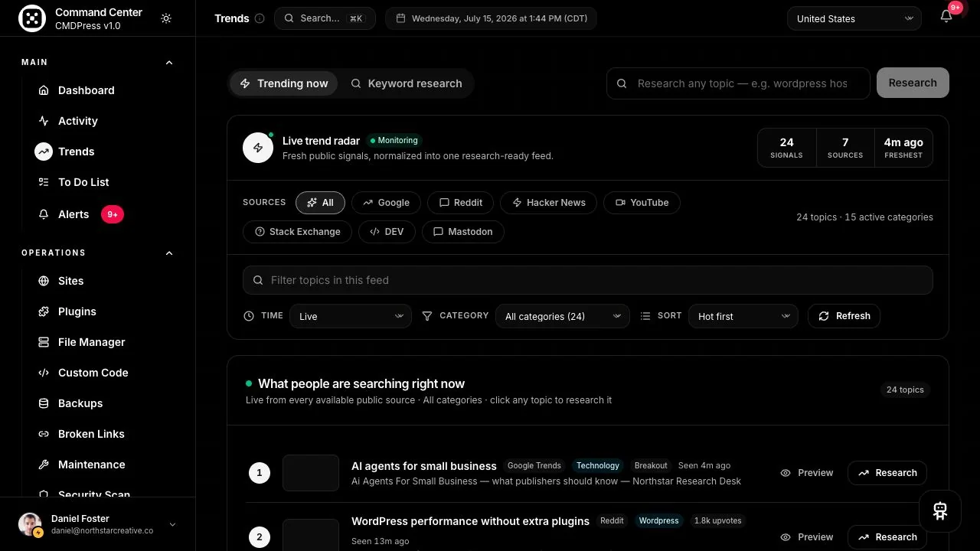The width and height of the screenshot is (980, 551).
Task: Click the Refresh button
Action: 844,316
